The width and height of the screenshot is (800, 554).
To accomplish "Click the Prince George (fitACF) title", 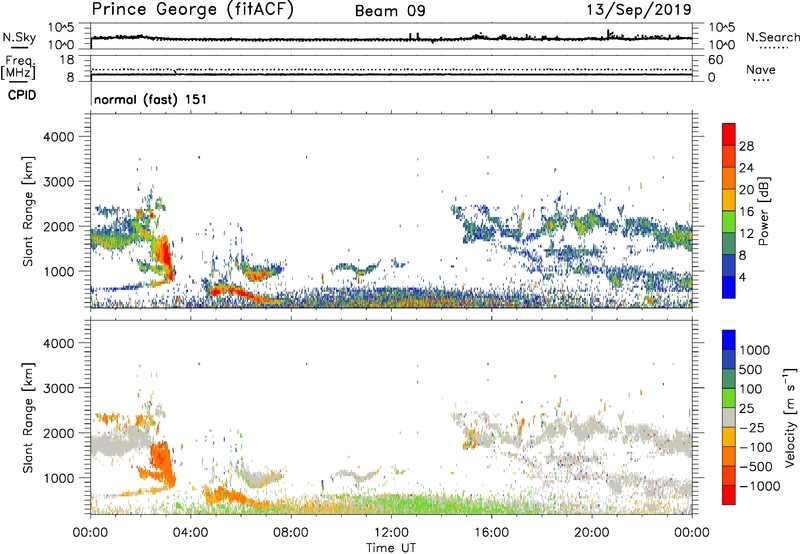I will coord(192,10).
